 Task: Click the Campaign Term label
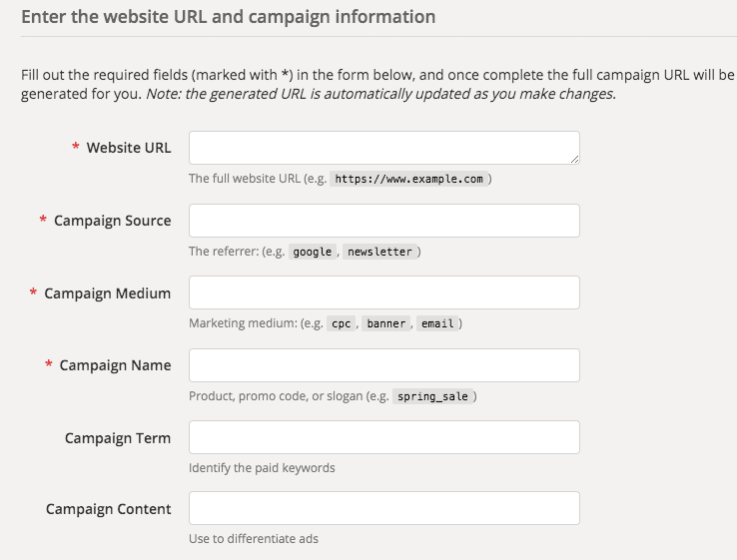coord(118,438)
